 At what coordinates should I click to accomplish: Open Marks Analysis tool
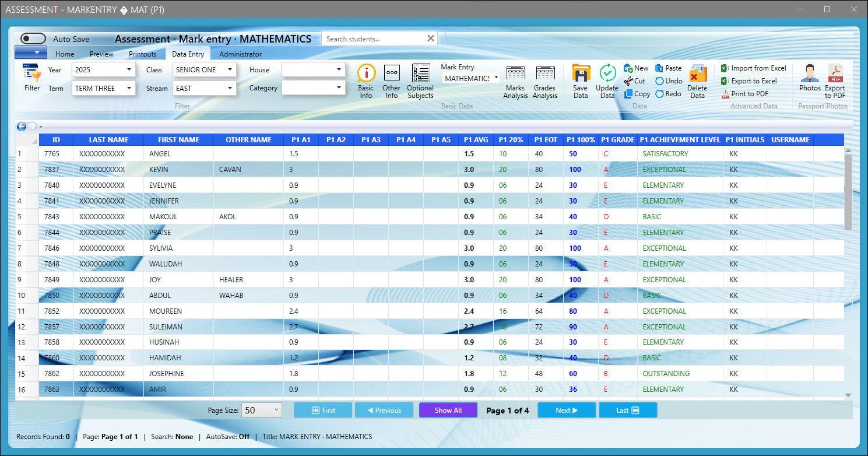(515, 73)
